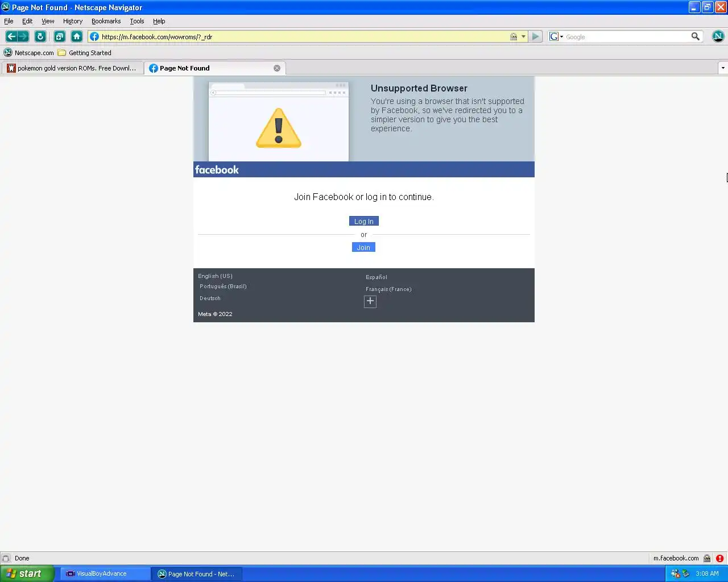This screenshot has height=582, width=728.
Task: Show more languages with the plus icon
Action: 370,301
